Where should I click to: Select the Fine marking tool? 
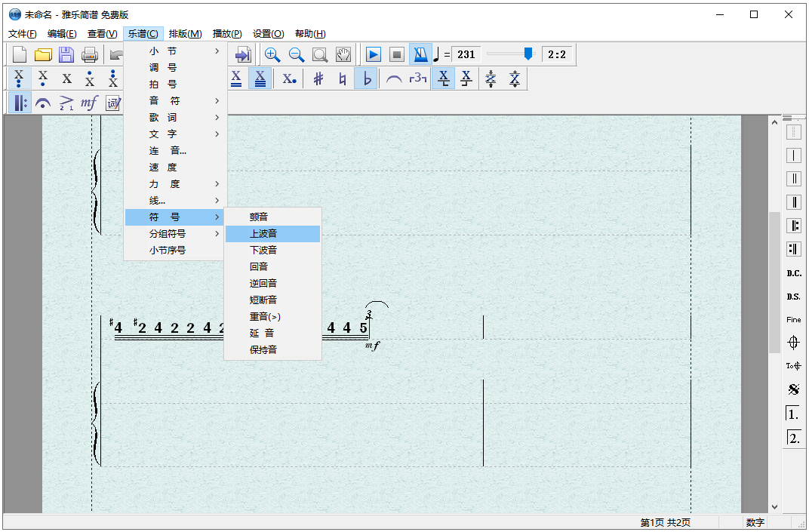pos(792,319)
